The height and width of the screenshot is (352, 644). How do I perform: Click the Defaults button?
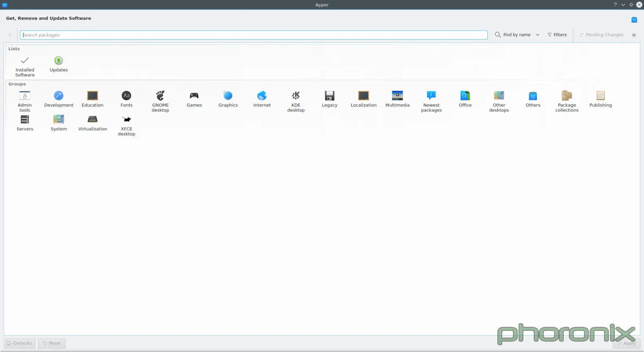pyautogui.click(x=20, y=343)
